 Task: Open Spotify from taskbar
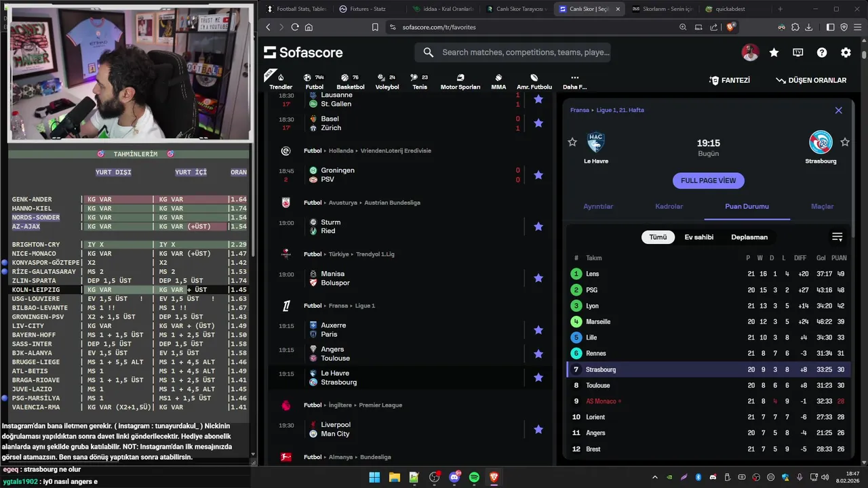[474, 477]
